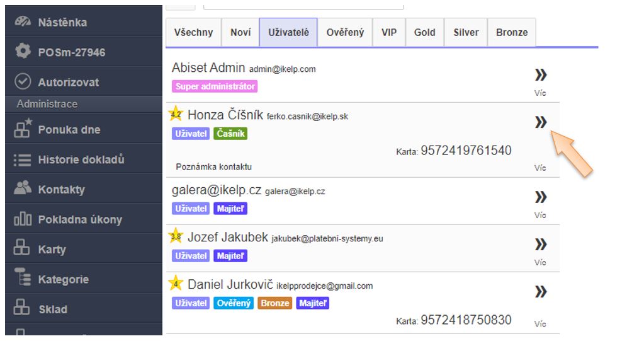Click the Autorizovat checkmark circle icon
The width and height of the screenshot is (644, 341).
pos(23,82)
